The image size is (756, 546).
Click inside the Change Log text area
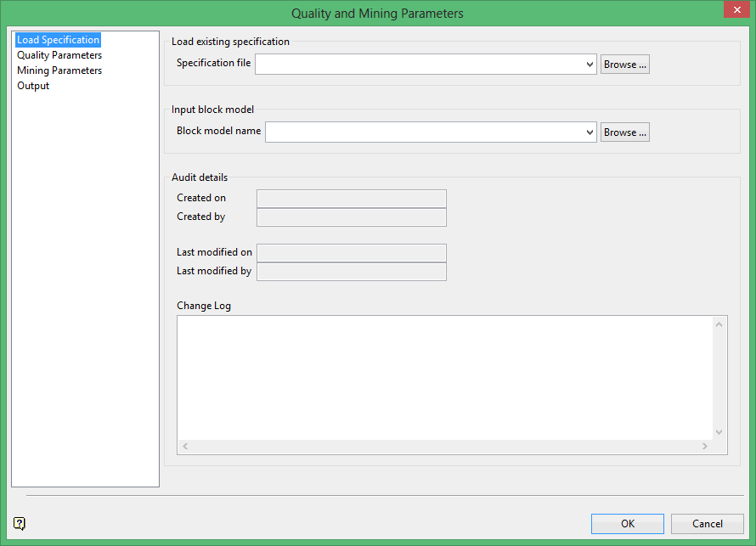[444, 378]
